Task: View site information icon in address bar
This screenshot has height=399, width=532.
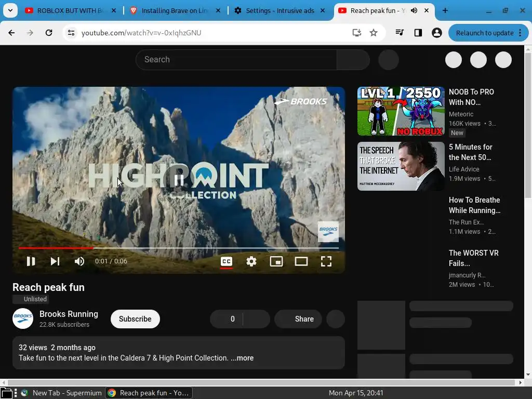Action: [71, 33]
